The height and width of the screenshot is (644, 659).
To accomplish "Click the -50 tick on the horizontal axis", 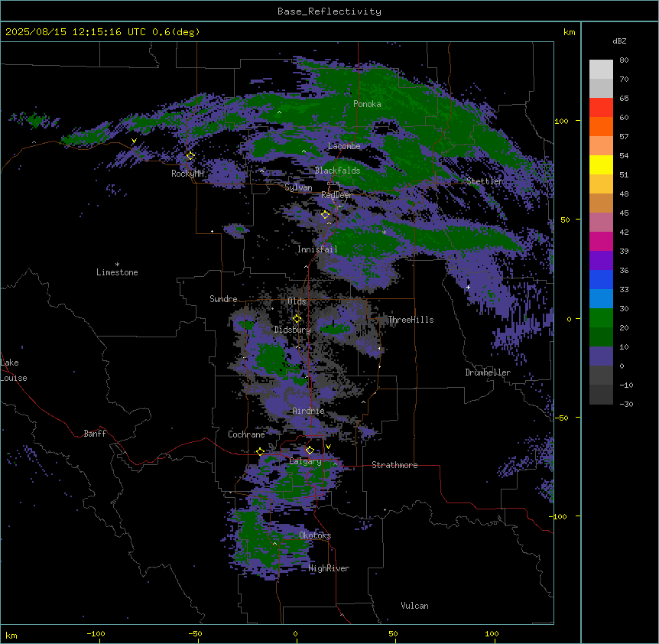I will [x=195, y=633].
